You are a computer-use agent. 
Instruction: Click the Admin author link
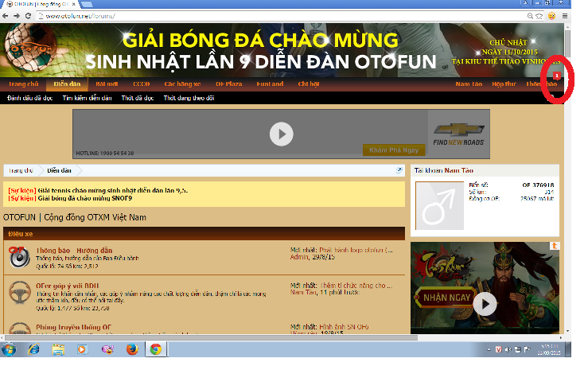(299, 257)
